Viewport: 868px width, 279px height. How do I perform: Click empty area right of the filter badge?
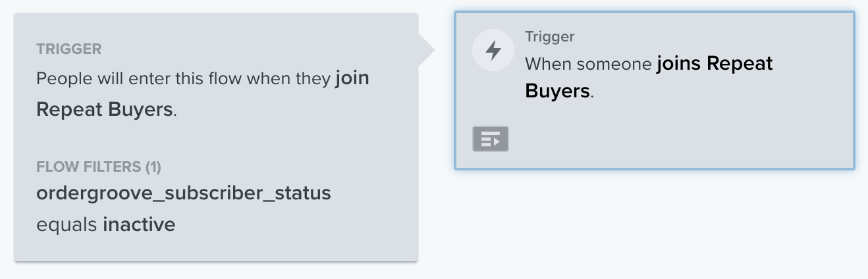coord(678,139)
